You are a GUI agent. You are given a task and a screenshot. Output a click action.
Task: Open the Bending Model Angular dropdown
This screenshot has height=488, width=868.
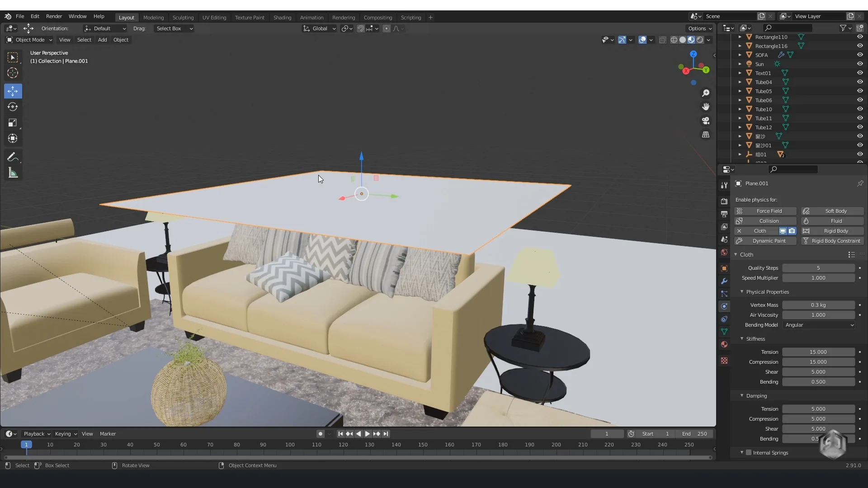818,325
